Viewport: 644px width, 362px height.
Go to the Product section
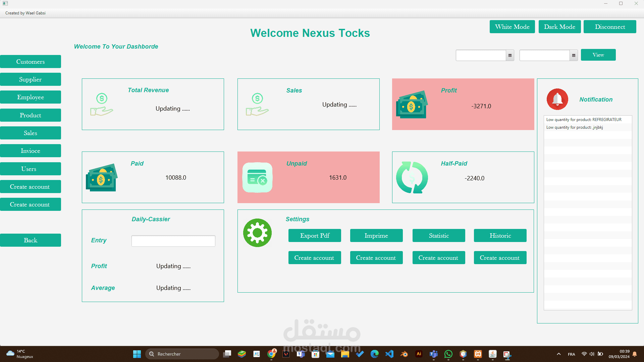point(31,115)
